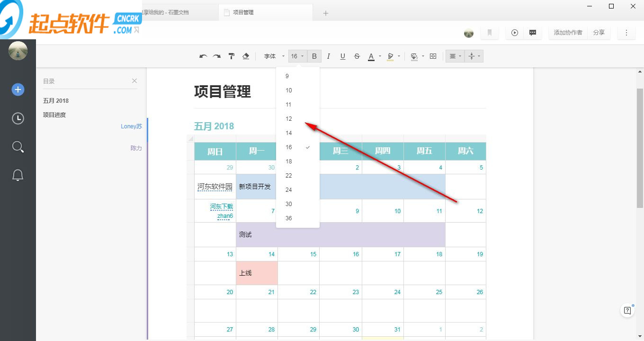Open the comments speech-bubble icon
Viewport: 644px width, 341px height.
tap(533, 33)
